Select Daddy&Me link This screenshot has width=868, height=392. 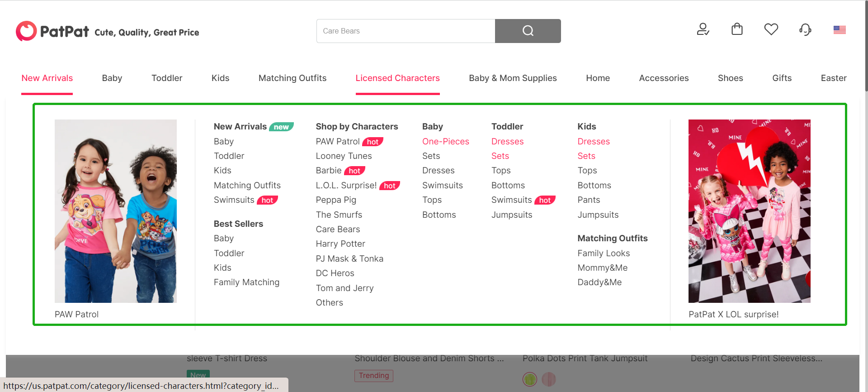click(x=599, y=282)
